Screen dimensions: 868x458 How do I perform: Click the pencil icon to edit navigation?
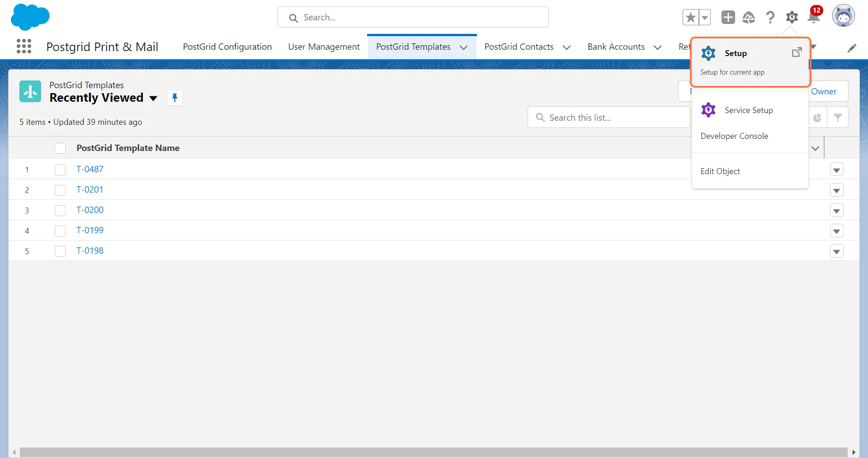click(x=852, y=48)
